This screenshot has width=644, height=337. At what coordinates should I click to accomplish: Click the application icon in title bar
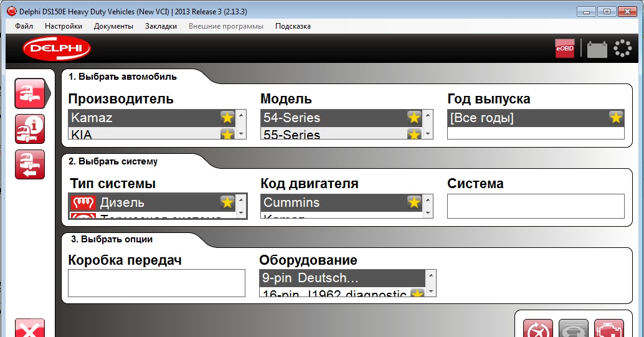tap(11, 11)
